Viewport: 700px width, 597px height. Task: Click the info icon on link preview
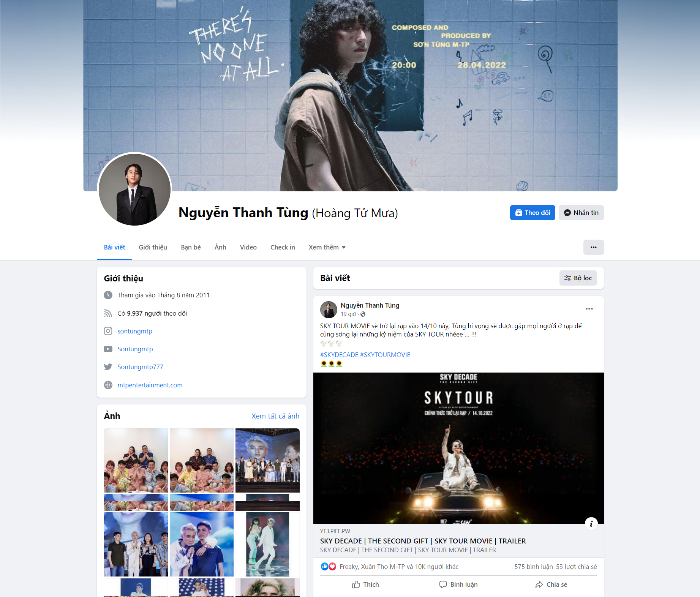[x=591, y=524]
